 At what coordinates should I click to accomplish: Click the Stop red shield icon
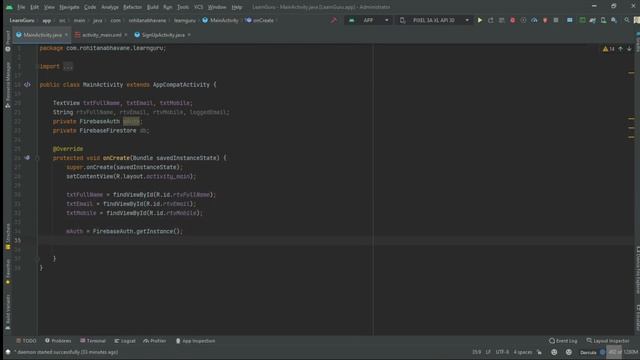point(545,20)
